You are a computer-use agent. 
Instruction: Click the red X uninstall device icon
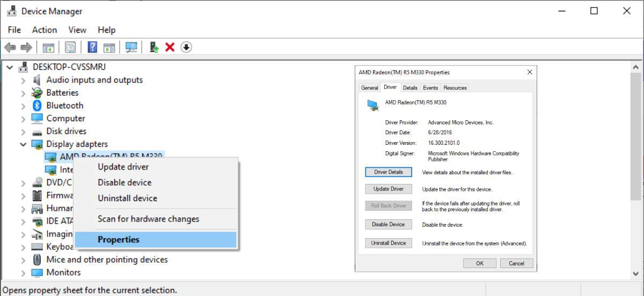pos(170,48)
